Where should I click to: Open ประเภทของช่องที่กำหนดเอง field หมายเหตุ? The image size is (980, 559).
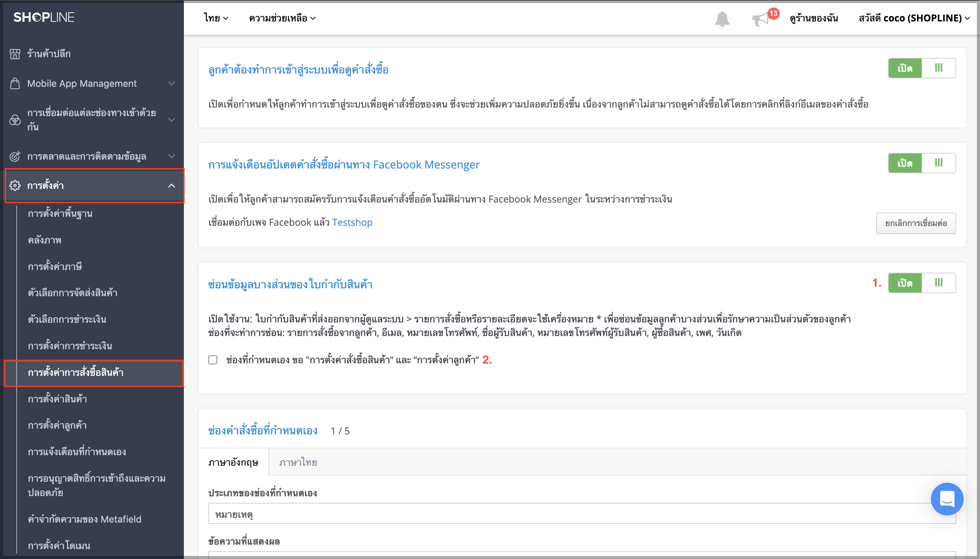click(582, 514)
